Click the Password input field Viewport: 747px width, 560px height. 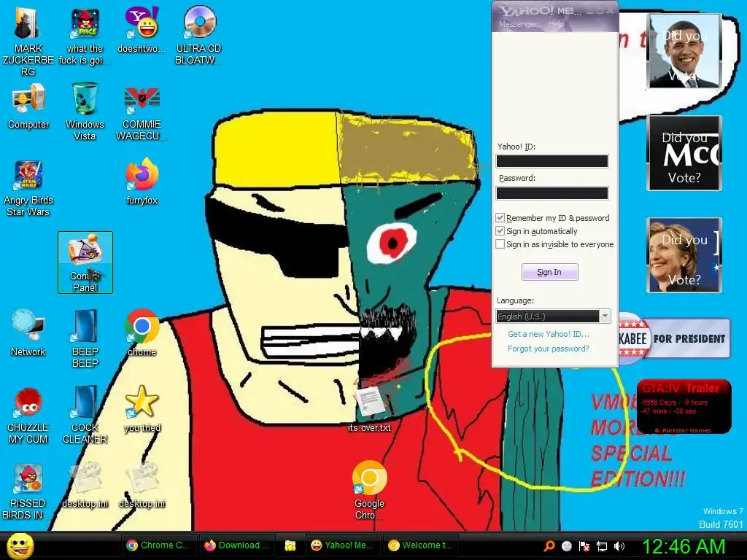[x=552, y=192]
